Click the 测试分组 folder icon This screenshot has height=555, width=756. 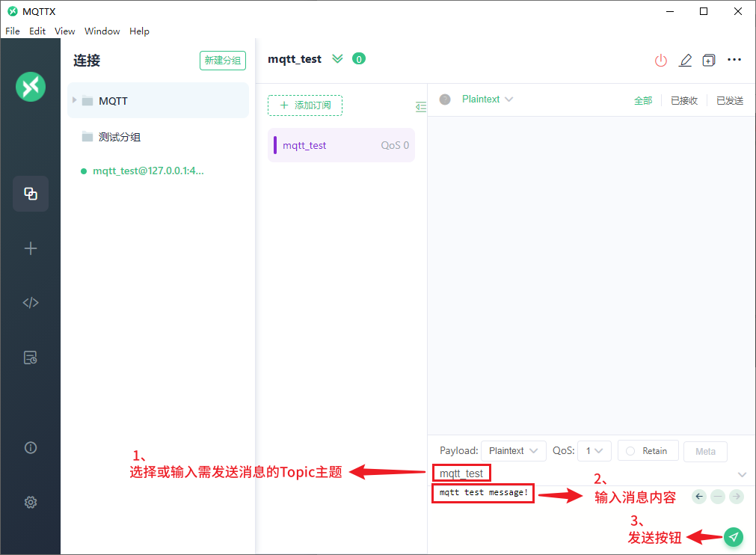click(x=87, y=137)
